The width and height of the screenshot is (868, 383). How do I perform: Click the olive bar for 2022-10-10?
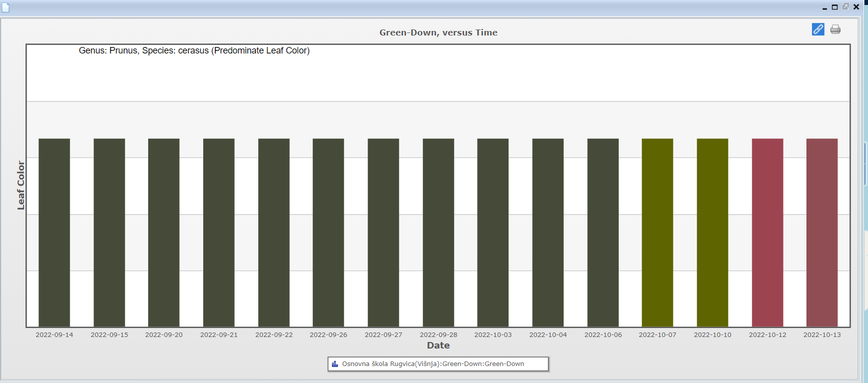tap(712, 232)
